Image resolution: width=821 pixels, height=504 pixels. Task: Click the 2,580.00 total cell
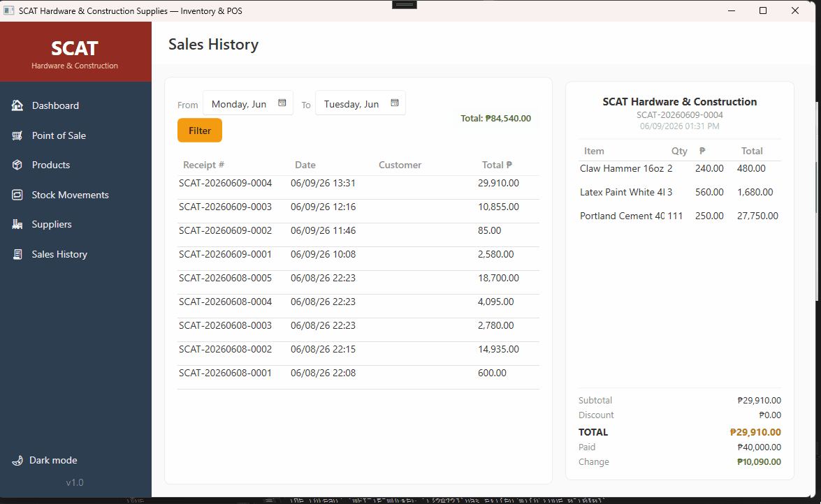[x=496, y=254]
